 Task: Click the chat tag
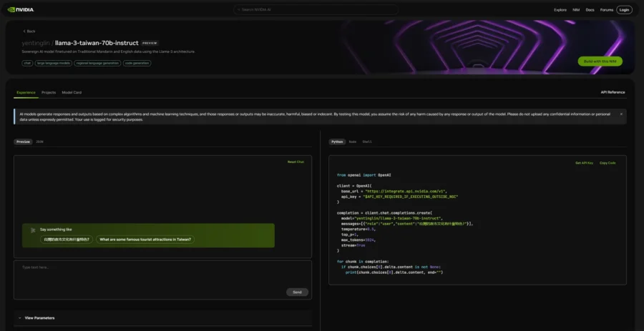(x=27, y=64)
